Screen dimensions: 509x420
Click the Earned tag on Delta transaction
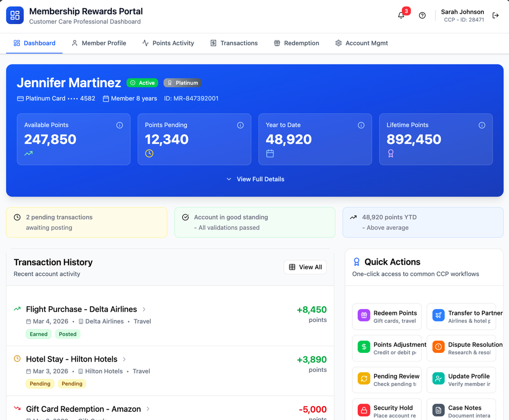point(38,334)
